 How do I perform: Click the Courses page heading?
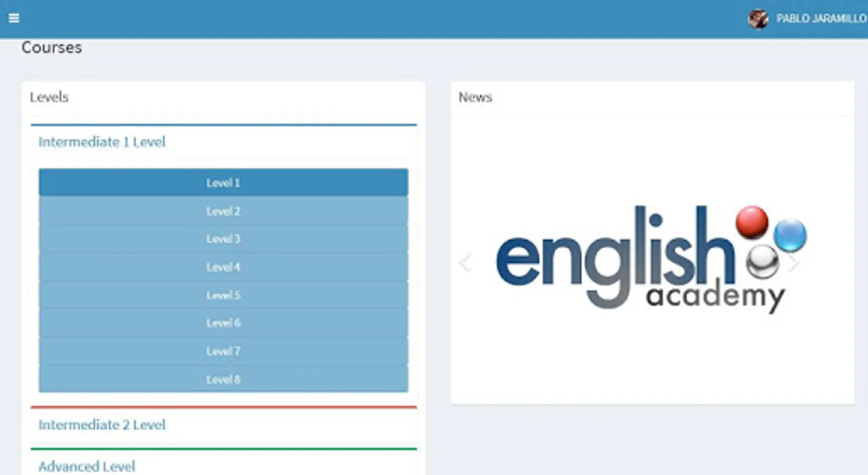pyautogui.click(x=52, y=47)
